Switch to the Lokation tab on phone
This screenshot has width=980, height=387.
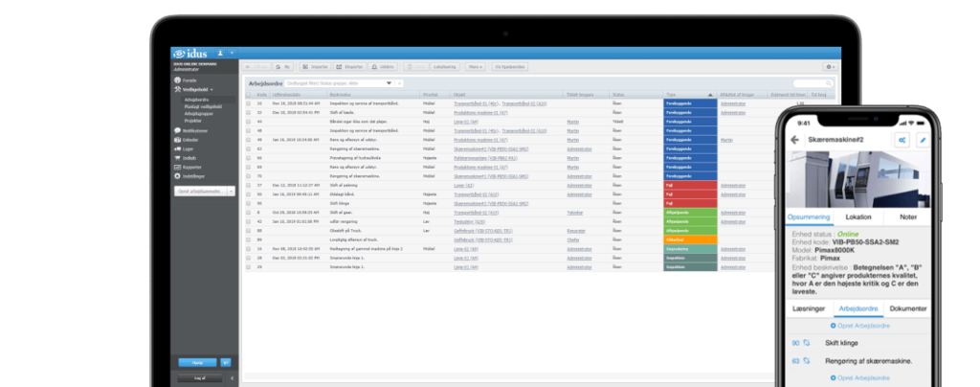pyautogui.click(x=858, y=216)
